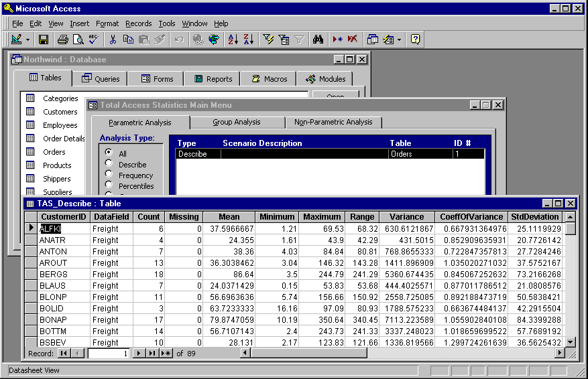Switch to Reports tab in Northwind window
This screenshot has height=379, width=588.
213,79
